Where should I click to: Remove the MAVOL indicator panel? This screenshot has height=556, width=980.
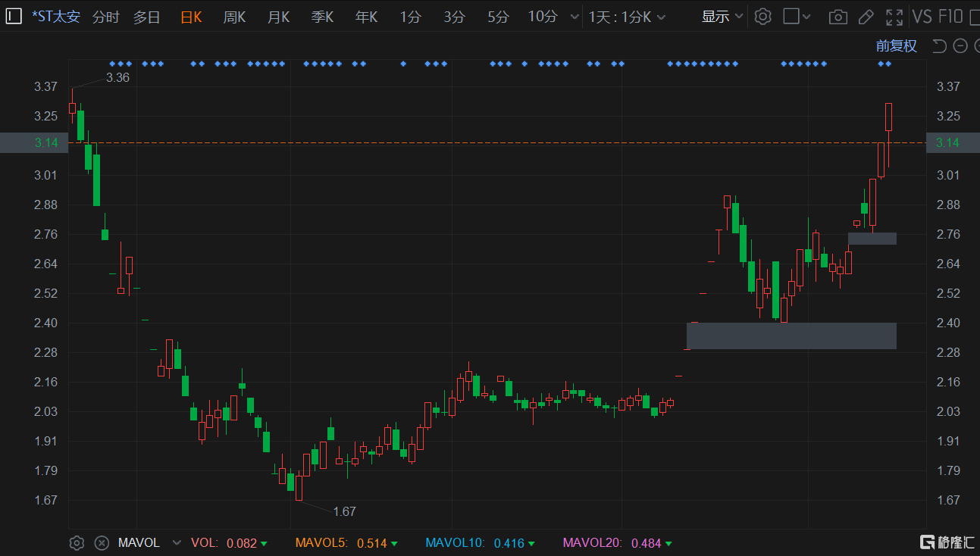point(102,542)
